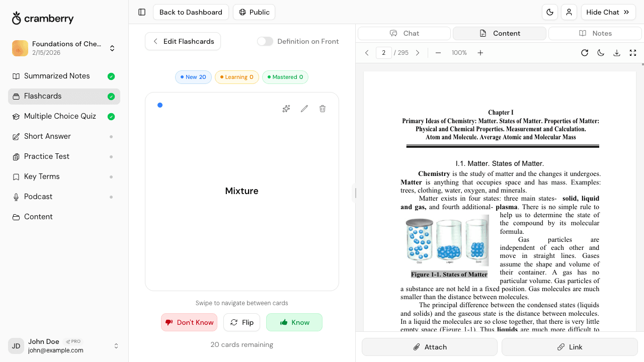The image size is (644, 362).
Task: Start the Multiple Choice Quiz
Action: tap(60, 116)
